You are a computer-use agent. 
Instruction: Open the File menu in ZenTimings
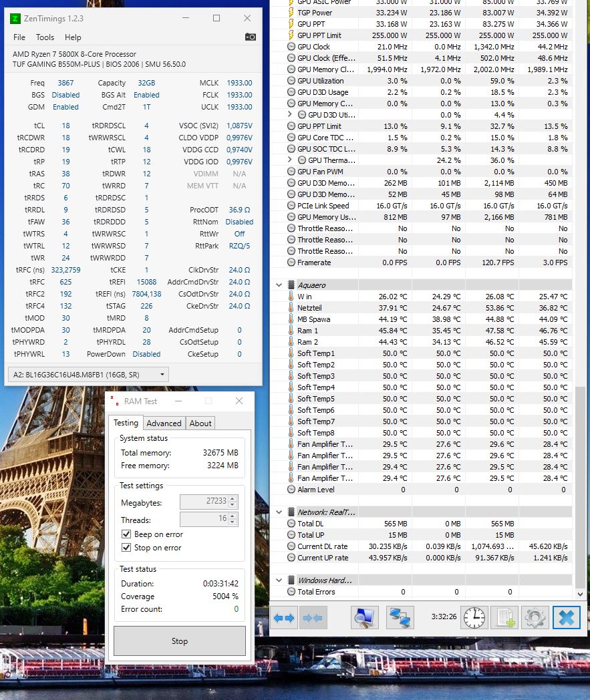pyautogui.click(x=19, y=37)
